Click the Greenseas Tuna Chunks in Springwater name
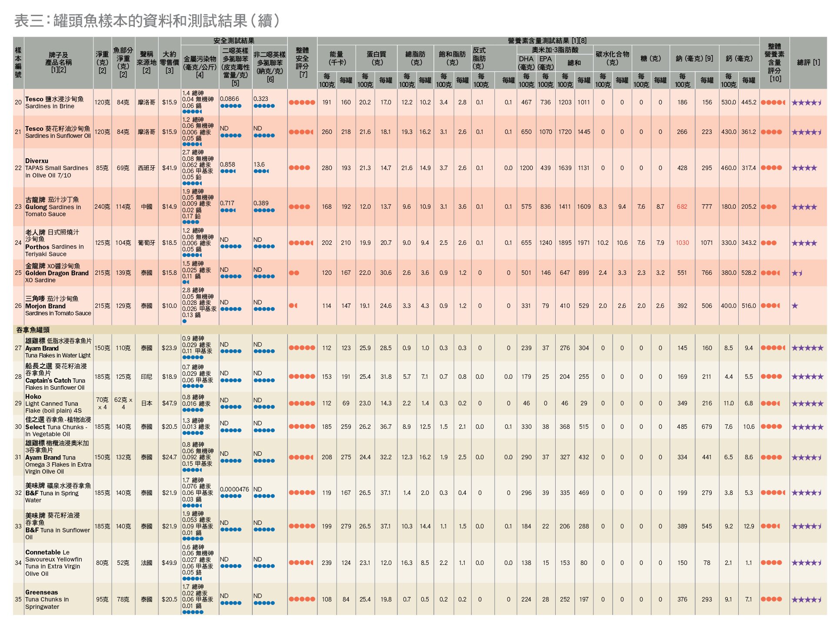 coord(47,599)
